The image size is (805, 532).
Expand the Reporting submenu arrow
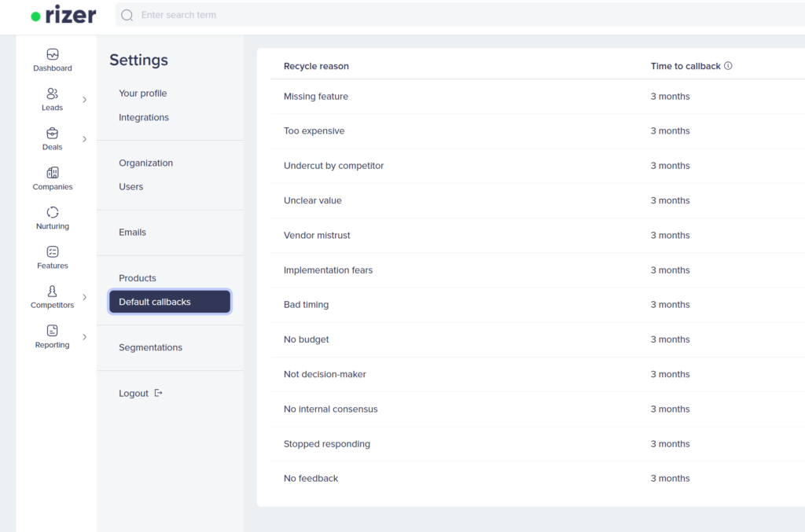pos(84,337)
